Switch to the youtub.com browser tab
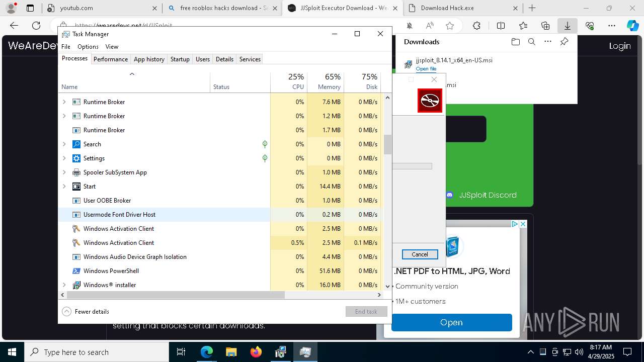 coord(101,8)
